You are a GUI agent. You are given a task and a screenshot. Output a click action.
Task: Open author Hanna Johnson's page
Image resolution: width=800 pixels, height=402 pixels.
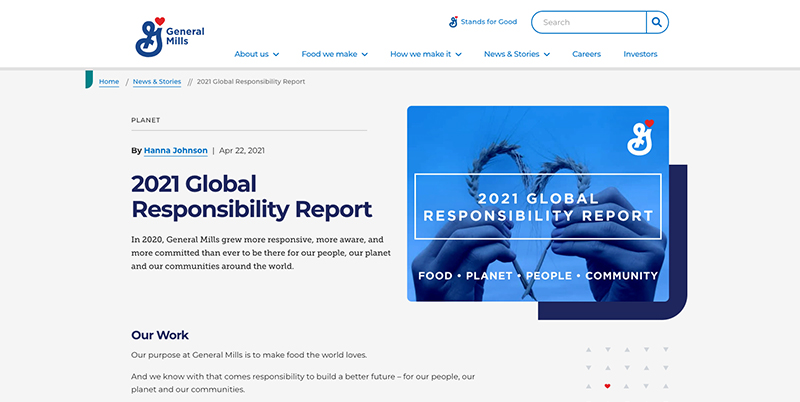pos(176,150)
